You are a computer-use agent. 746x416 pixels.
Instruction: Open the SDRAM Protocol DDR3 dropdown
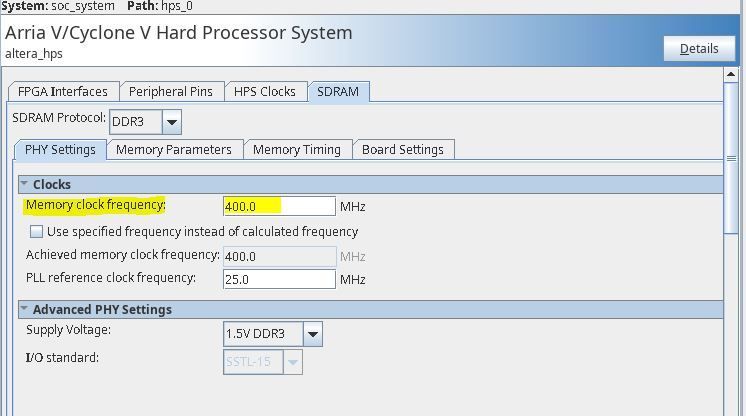pyautogui.click(x=171, y=122)
